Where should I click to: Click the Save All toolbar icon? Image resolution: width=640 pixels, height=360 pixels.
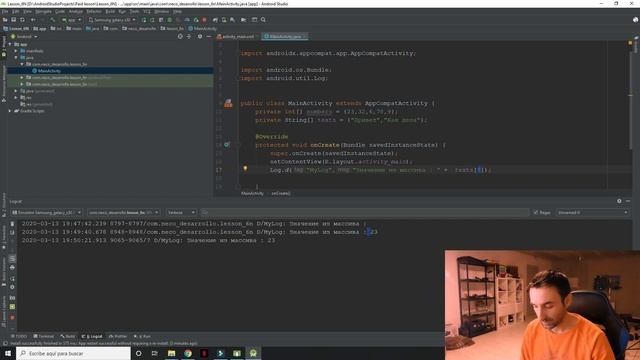(13, 20)
